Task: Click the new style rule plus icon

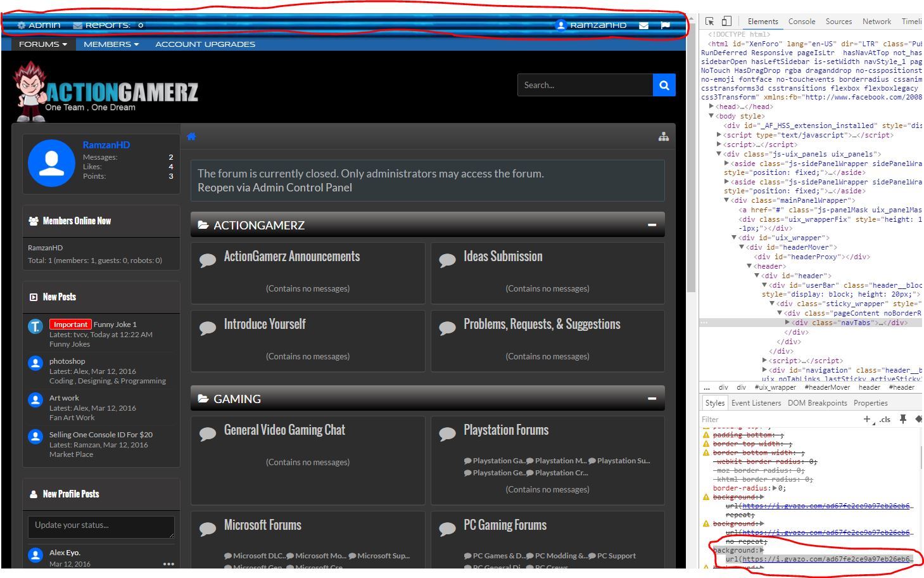Action: pos(867,419)
